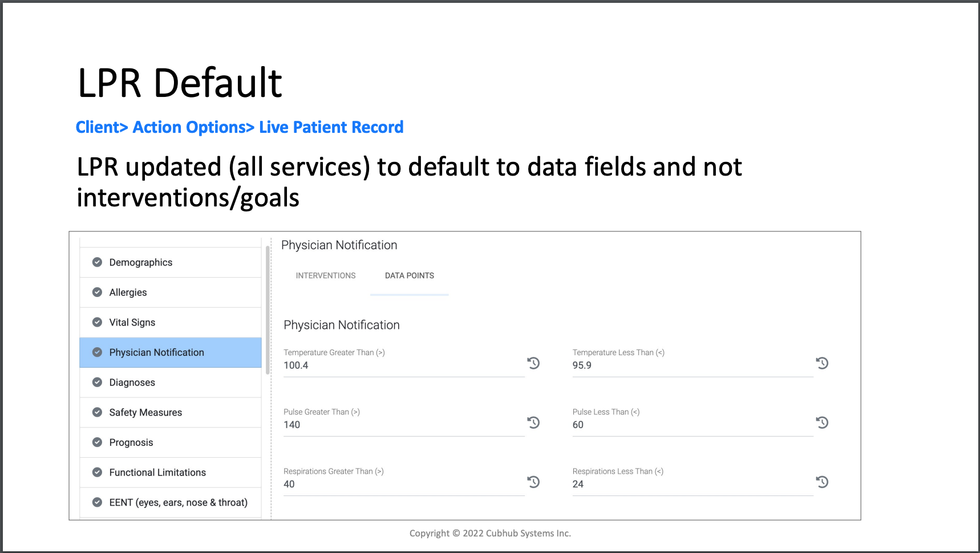Click the check icon beside Allergies
Image resolution: width=980 pixels, height=553 pixels.
tap(98, 292)
